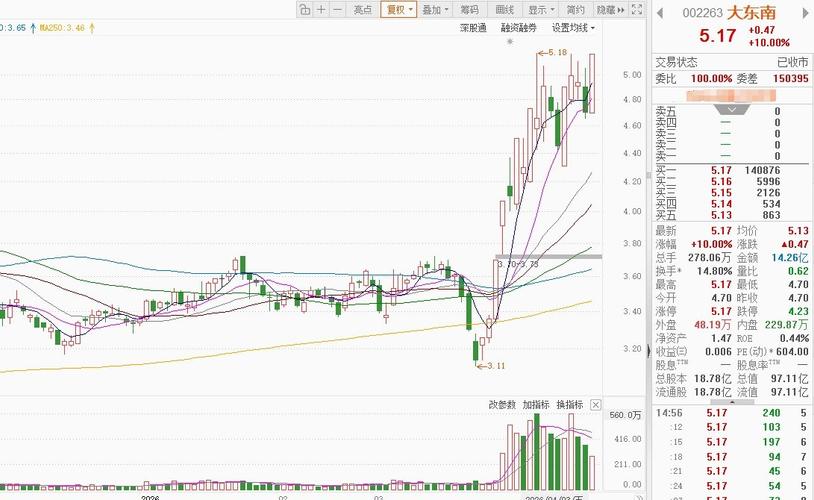Click 隐藏 to hide side panel
Image resolution: width=814 pixels, height=500 pixels.
pos(610,9)
